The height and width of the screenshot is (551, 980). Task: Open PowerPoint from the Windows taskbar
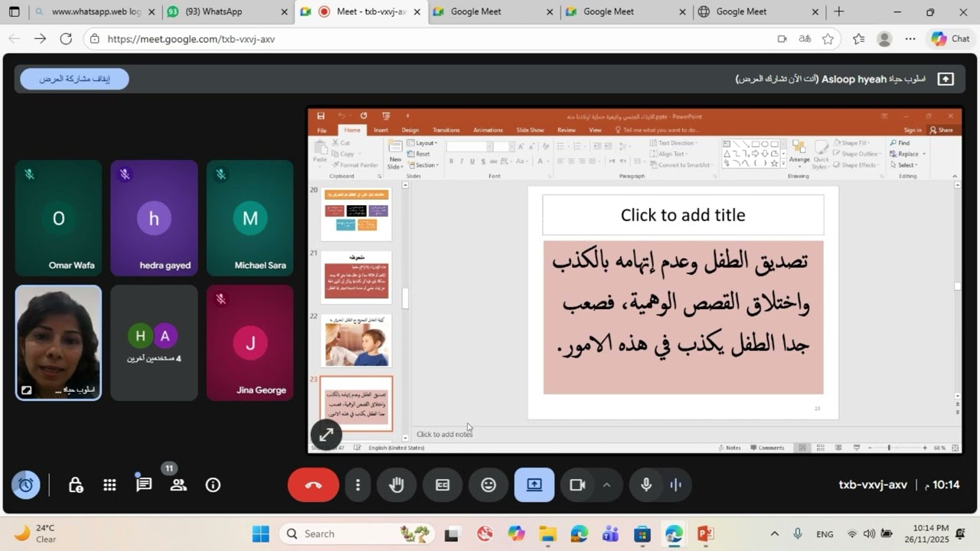[705, 534]
